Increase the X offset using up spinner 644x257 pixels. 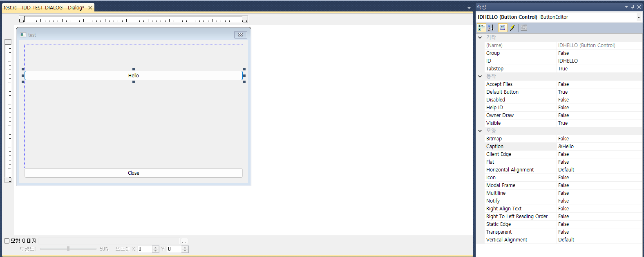tap(155, 247)
